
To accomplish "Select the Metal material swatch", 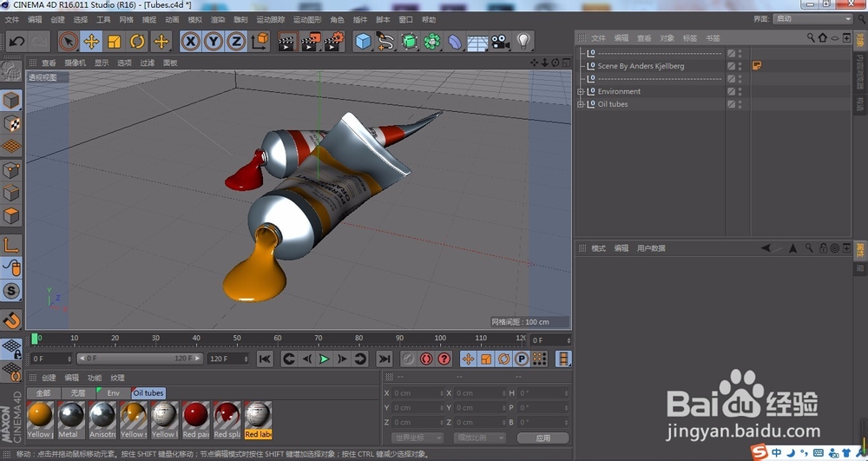I will tap(71, 420).
